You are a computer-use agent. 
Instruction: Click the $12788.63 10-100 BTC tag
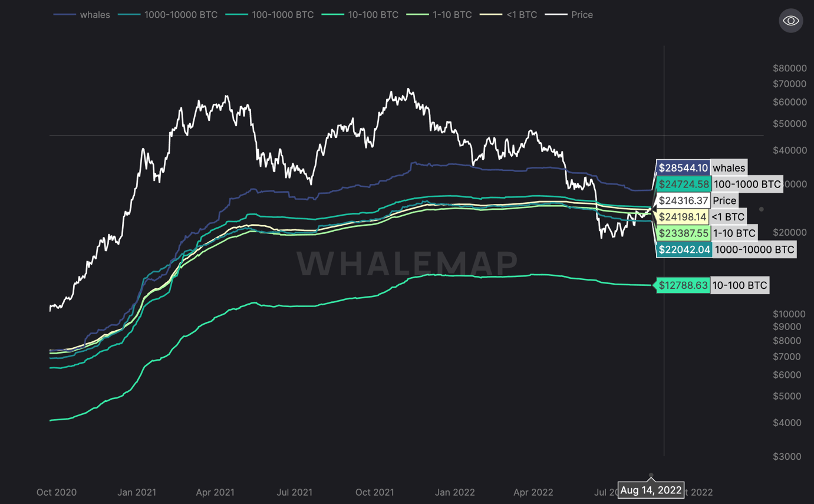[683, 285]
